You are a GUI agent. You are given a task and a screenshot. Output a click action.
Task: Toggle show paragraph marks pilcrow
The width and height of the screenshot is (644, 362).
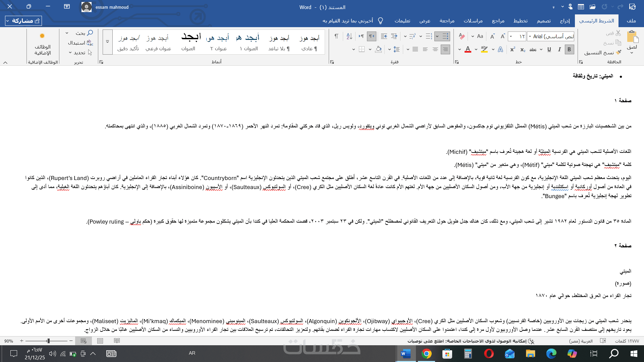coord(336,36)
